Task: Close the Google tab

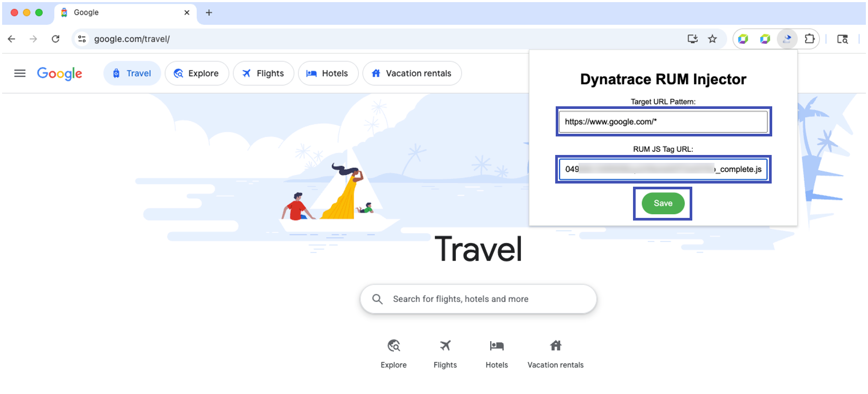Action: [x=187, y=13]
